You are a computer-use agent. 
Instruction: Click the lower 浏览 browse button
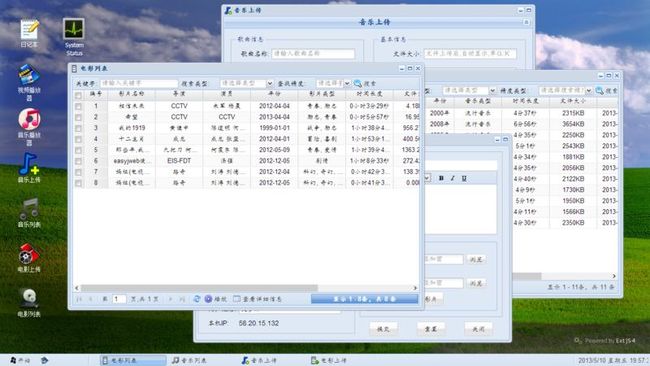476,284
